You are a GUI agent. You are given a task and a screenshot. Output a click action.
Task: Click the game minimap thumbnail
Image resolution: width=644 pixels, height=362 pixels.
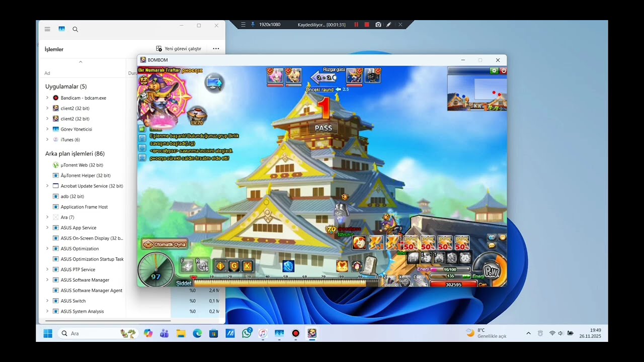pos(477,93)
